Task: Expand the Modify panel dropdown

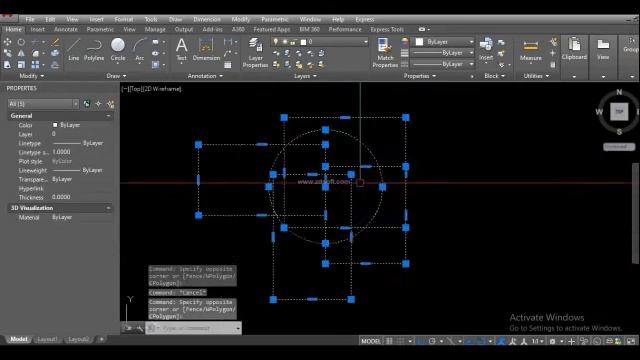Action: 31,76
